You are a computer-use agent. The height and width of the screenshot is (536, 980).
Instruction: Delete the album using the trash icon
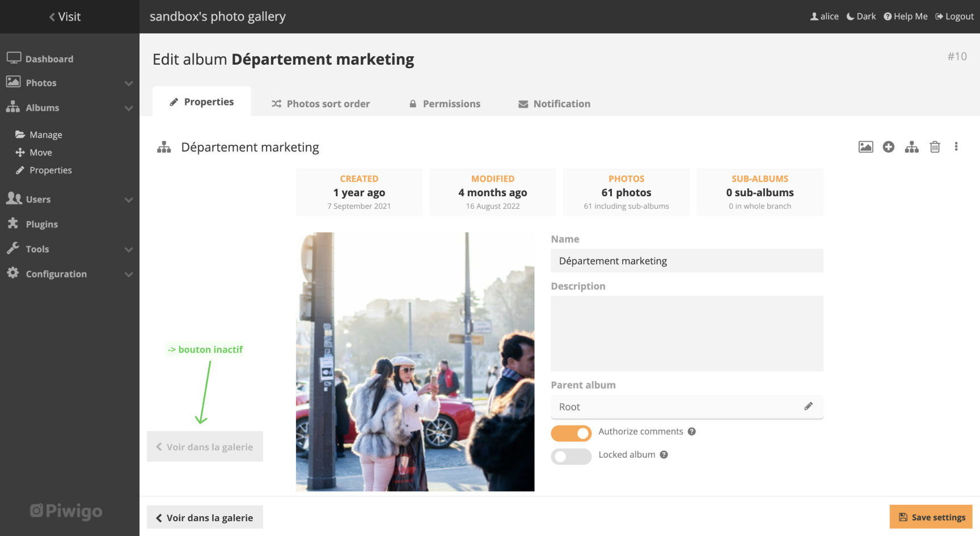pyautogui.click(x=935, y=146)
